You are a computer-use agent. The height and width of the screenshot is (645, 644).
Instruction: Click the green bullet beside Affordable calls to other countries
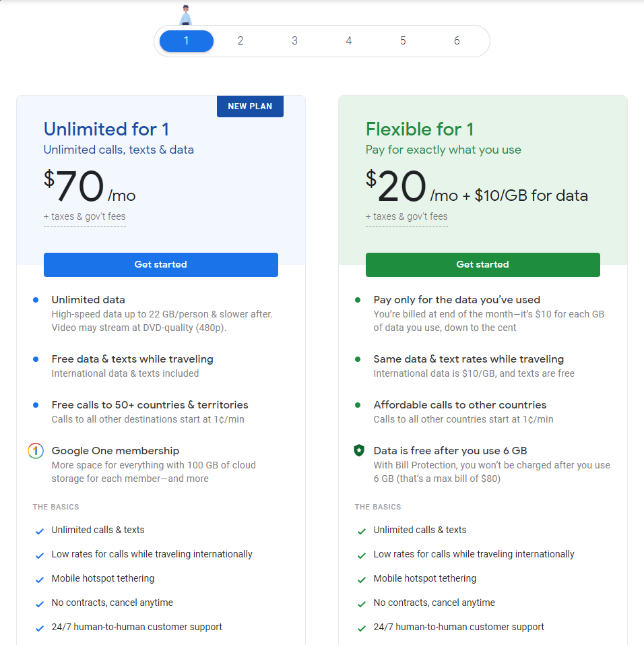(358, 406)
